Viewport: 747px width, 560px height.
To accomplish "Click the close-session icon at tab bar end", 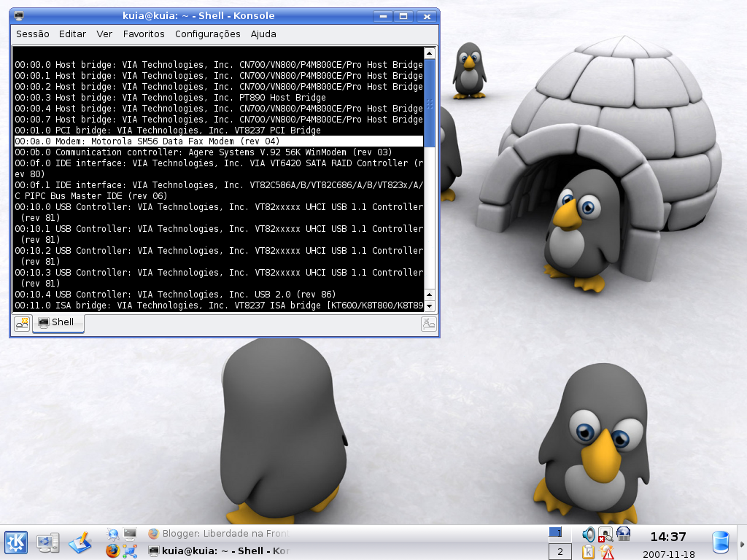I will coord(429,324).
